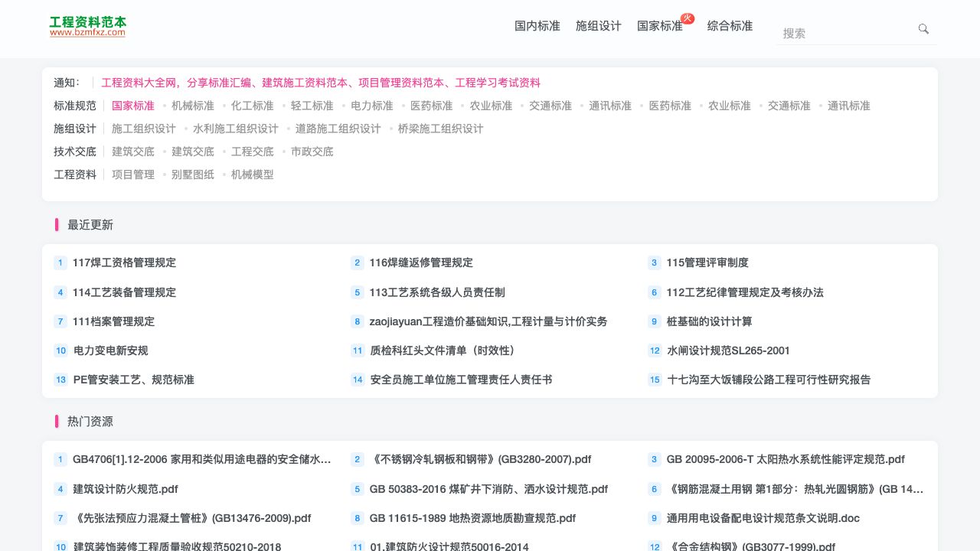Viewport: 980px width, 551px height.
Task: Open article 117焊工资格管理规定
Action: (x=124, y=262)
